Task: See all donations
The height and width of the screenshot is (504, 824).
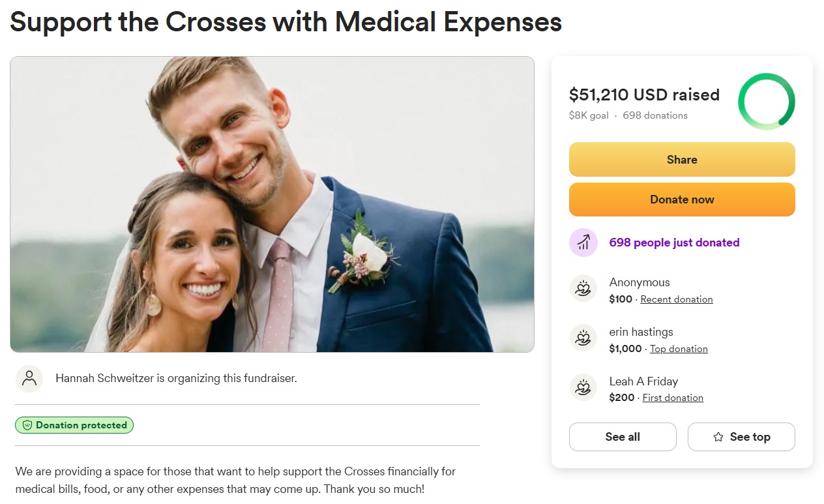Action: click(x=622, y=437)
